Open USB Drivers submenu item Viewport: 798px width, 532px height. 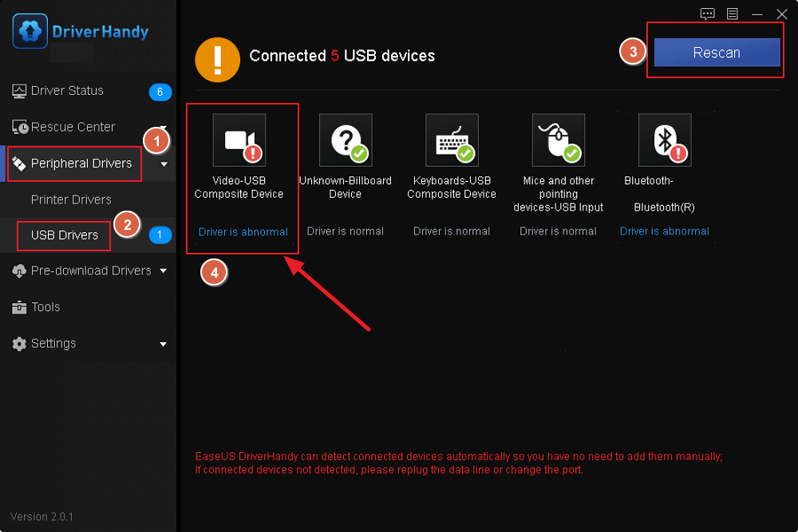(x=64, y=235)
